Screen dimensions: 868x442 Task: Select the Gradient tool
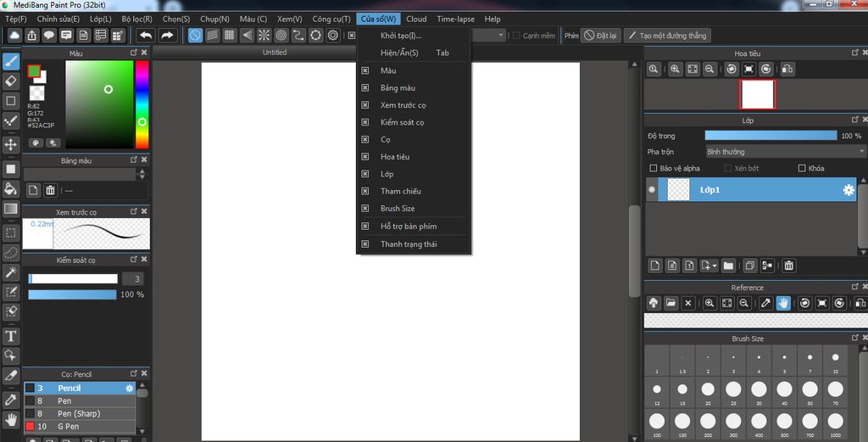coord(11,209)
